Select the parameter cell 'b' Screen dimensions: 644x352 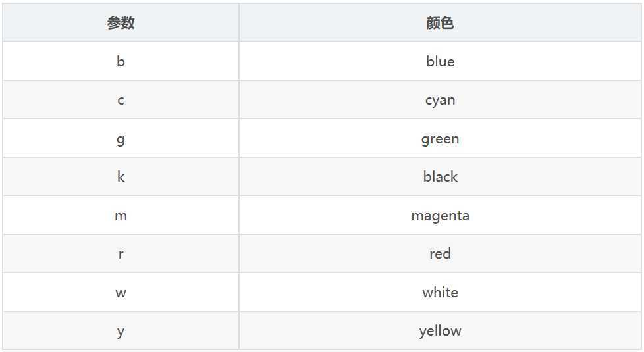(x=121, y=61)
